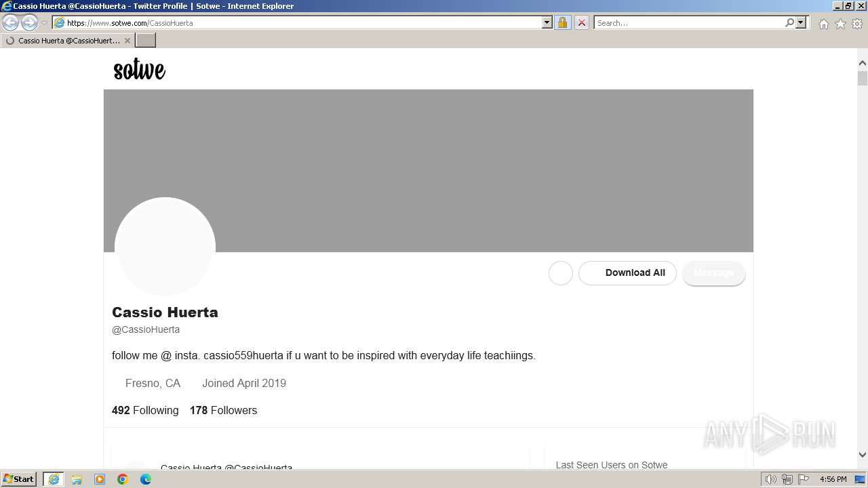Click the page scrollbar up arrow
Viewport: 868px width, 488px height.
[x=862, y=63]
